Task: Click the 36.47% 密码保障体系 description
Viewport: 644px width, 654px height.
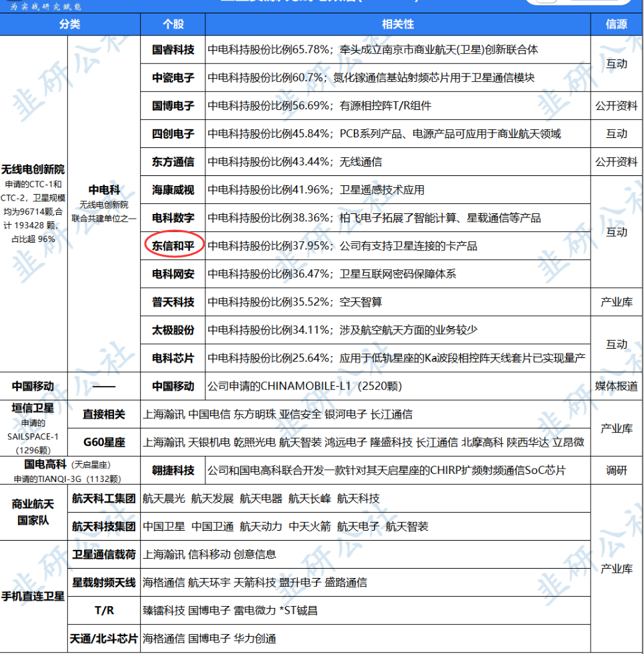Action: click(x=398, y=274)
